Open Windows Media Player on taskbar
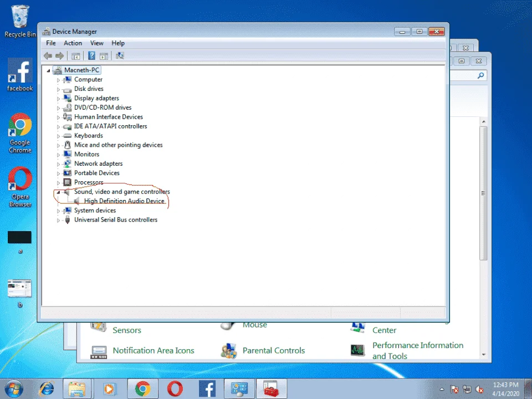The width and height of the screenshot is (532, 399). (109, 389)
